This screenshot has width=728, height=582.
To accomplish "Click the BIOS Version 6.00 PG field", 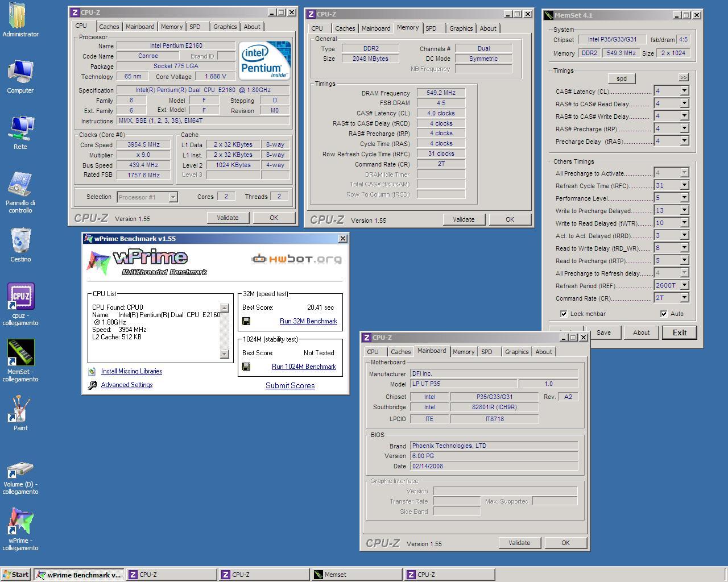I will (x=494, y=456).
